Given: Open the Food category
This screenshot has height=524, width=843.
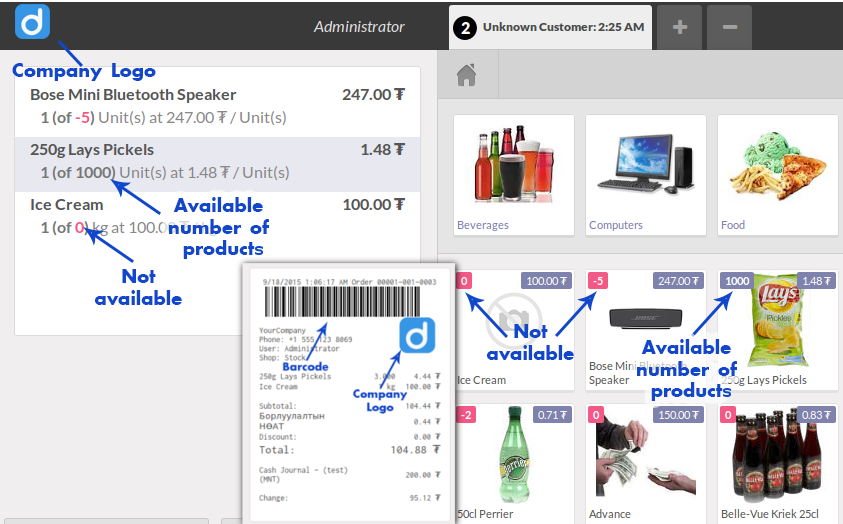Looking at the screenshot, I should 777,175.
